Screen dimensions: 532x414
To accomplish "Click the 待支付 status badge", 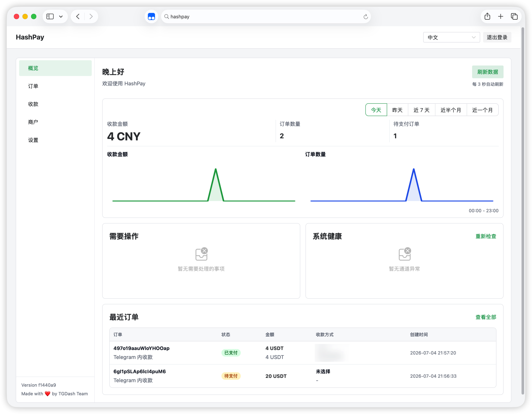I will [x=231, y=376].
